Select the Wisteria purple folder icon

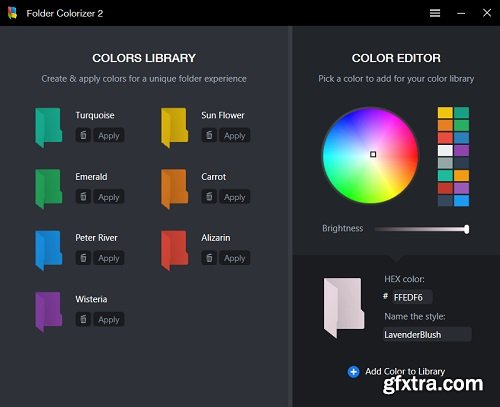click(x=49, y=311)
